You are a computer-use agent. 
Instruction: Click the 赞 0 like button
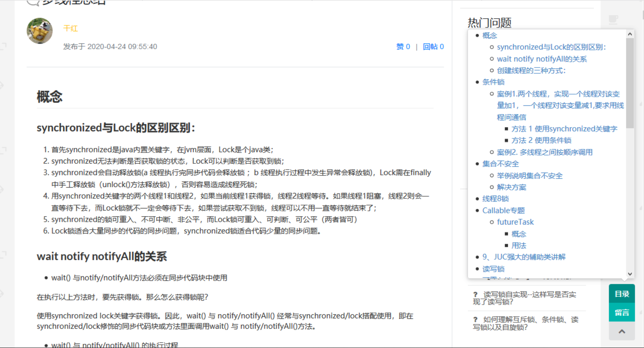403,46
